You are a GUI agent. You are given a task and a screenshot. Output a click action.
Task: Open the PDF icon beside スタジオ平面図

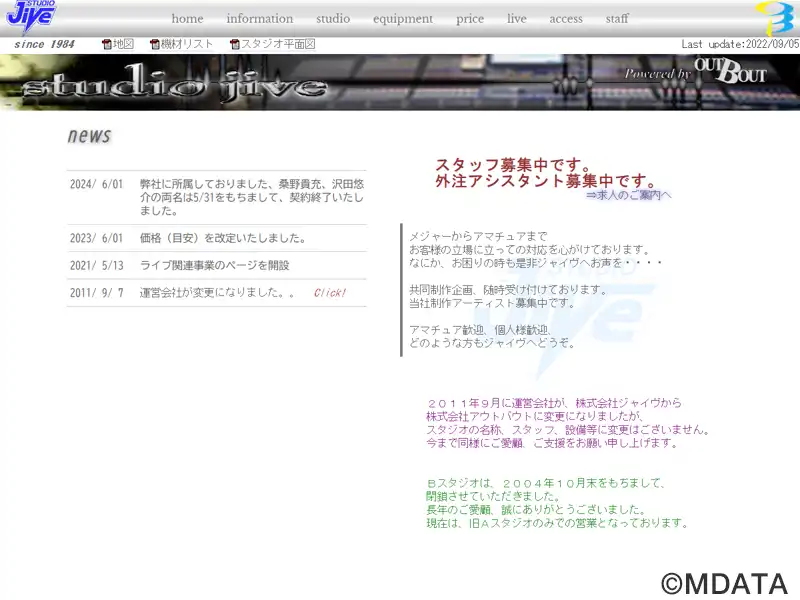pyautogui.click(x=235, y=44)
